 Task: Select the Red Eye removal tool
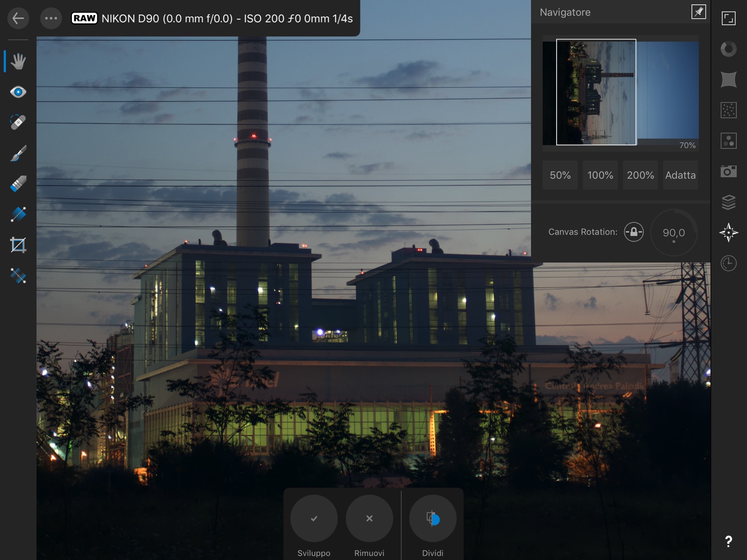tap(18, 92)
